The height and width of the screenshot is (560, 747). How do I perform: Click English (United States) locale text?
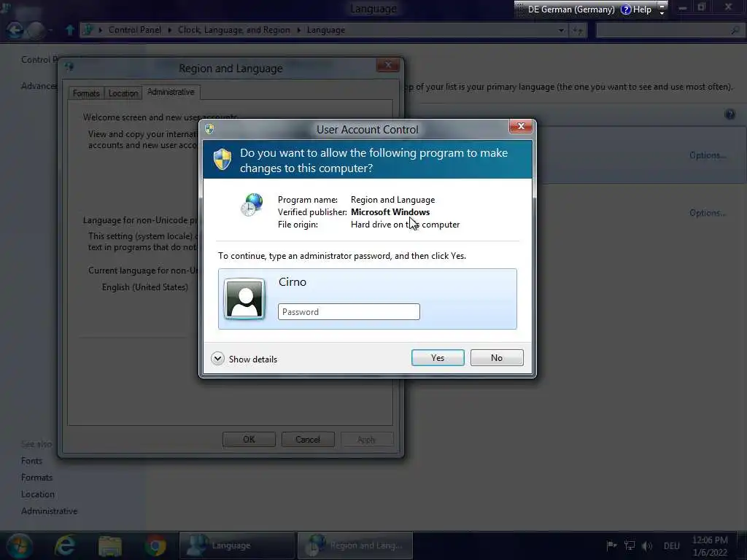point(145,287)
